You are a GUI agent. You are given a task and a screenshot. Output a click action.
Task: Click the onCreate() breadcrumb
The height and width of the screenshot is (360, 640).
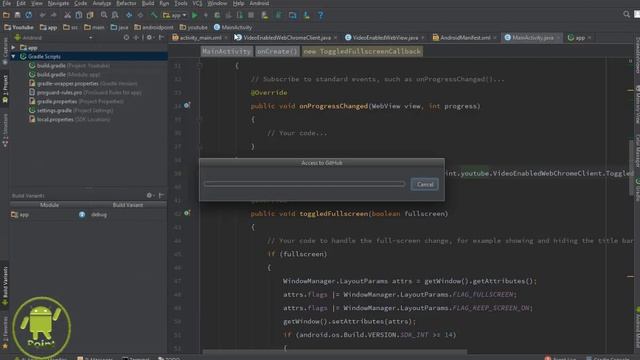pos(277,51)
